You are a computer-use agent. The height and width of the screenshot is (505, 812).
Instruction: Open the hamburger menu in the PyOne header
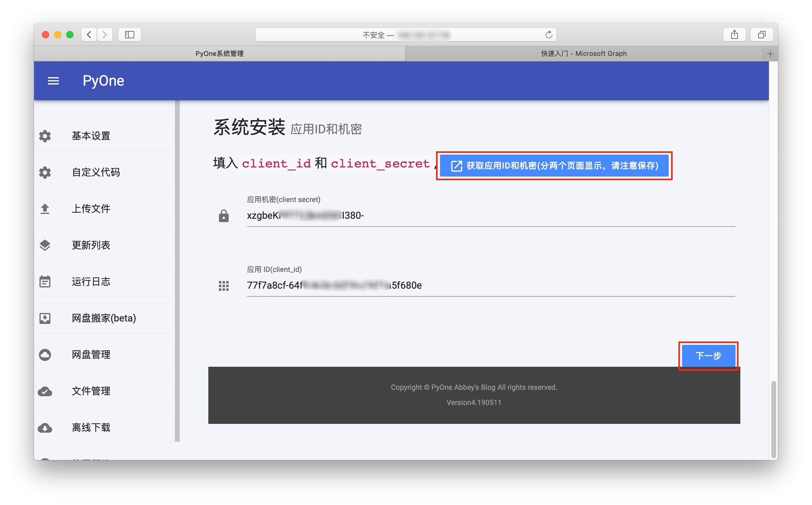[53, 81]
